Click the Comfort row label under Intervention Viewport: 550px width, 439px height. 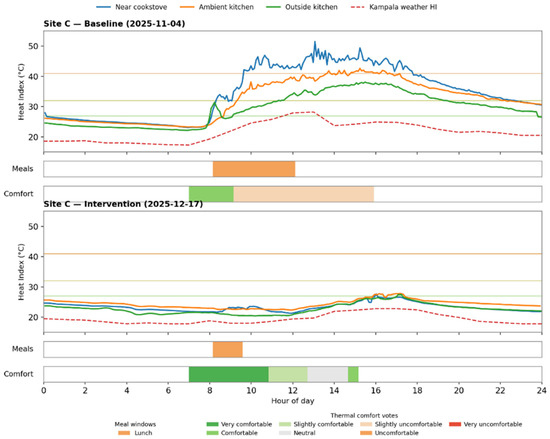click(x=18, y=374)
